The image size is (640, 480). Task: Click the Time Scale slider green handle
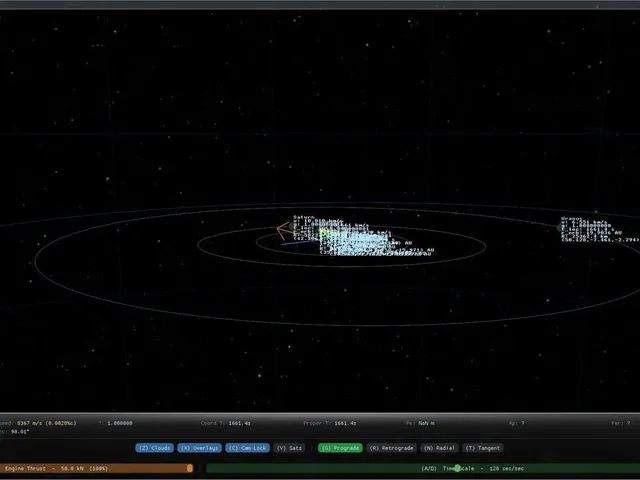(457, 468)
